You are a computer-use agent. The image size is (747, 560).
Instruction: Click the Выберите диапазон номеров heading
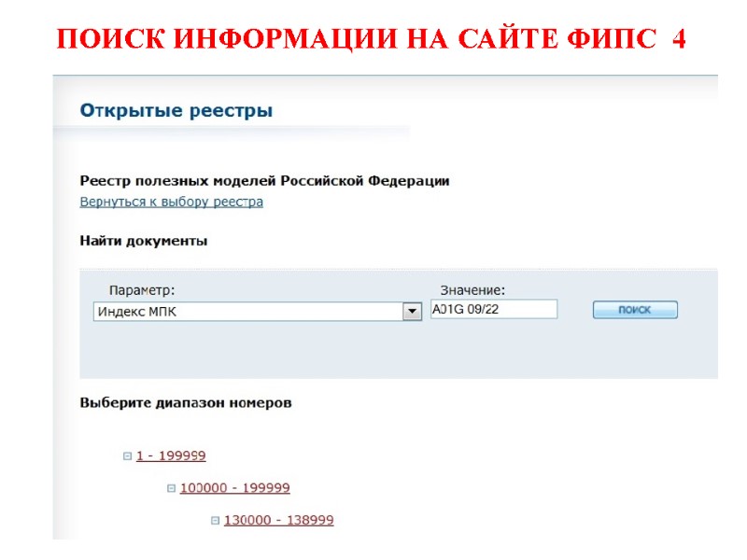(186, 402)
